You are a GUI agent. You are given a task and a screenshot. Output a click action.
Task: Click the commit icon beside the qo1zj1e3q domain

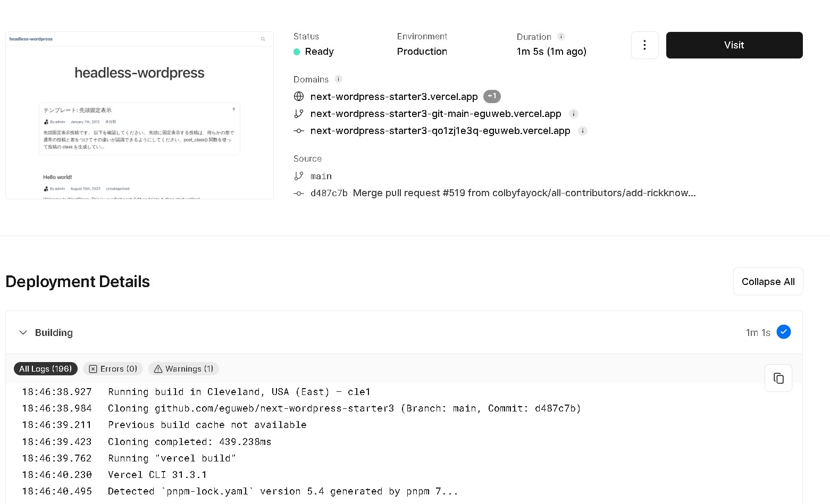[x=299, y=130]
